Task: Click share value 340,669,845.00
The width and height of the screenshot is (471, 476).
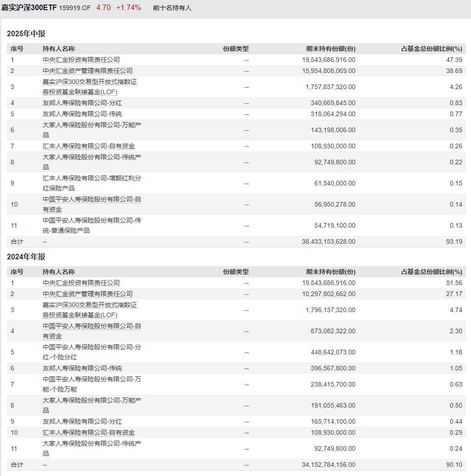Action: pyautogui.click(x=333, y=103)
